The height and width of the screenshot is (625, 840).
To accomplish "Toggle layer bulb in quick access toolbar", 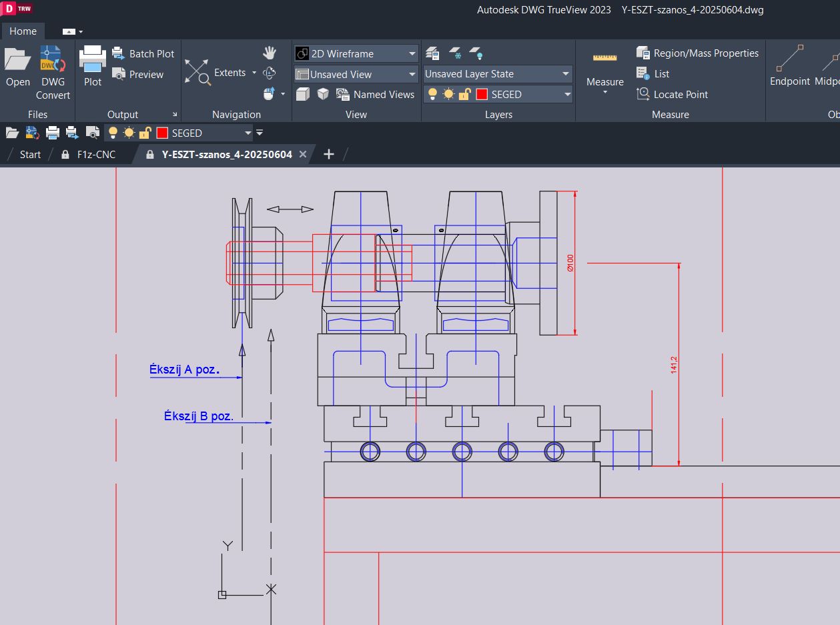I will 113,133.
